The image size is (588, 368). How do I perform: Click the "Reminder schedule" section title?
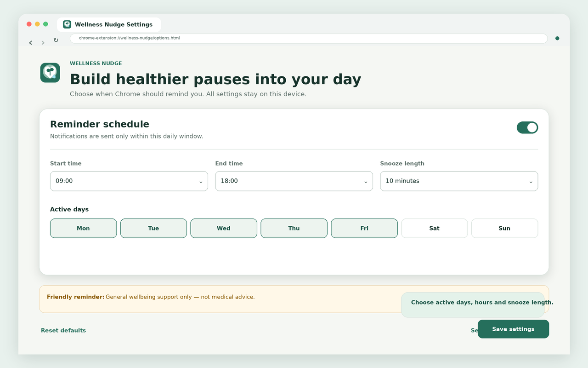(100, 124)
